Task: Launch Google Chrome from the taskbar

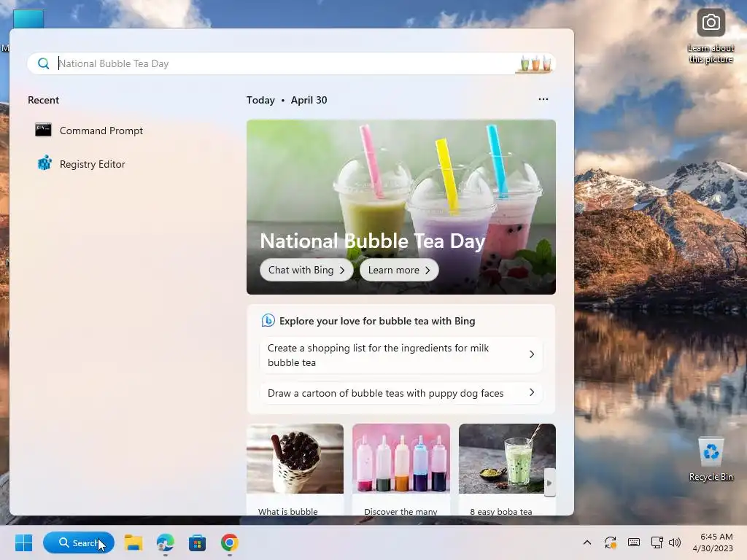Action: coord(229,542)
